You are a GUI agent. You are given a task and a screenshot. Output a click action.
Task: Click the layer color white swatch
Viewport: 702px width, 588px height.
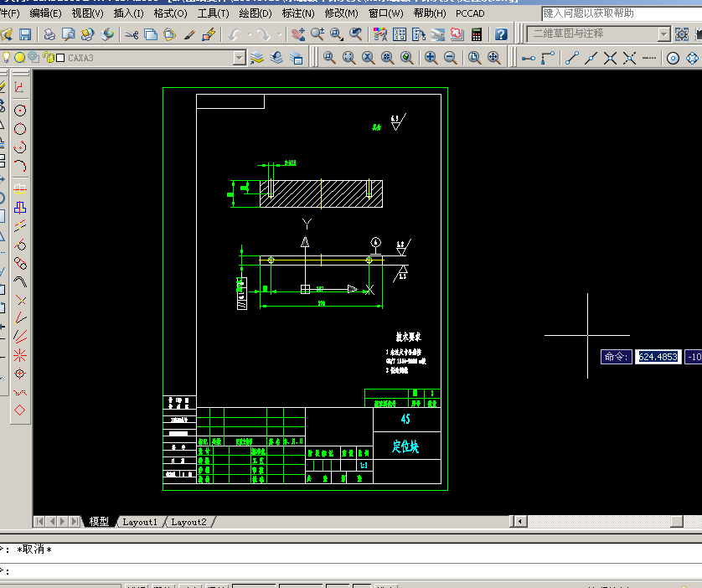tap(60, 58)
